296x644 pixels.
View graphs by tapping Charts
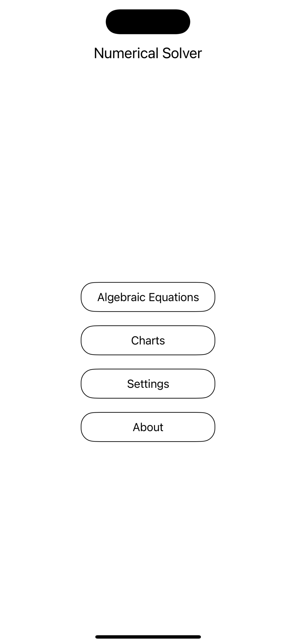click(148, 340)
